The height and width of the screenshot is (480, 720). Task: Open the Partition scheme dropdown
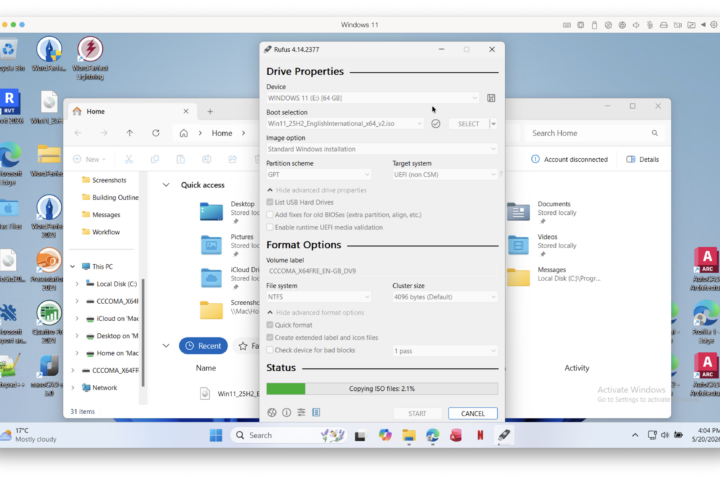(319, 175)
